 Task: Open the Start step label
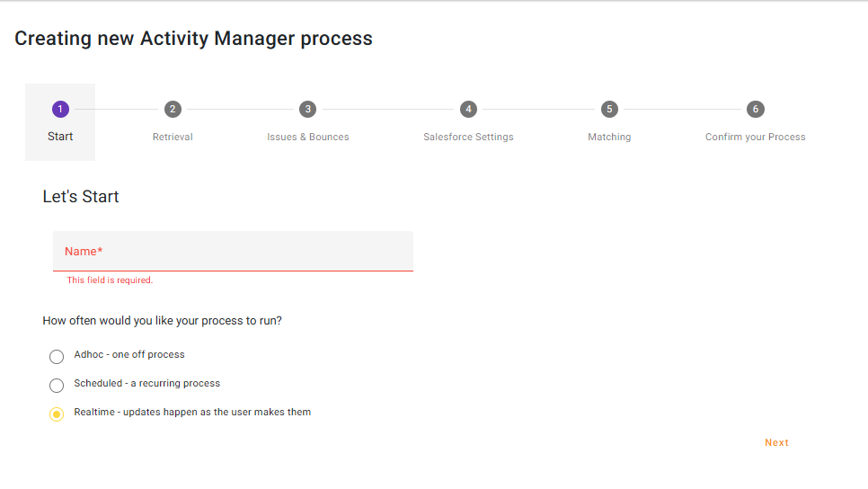pyautogui.click(x=60, y=137)
